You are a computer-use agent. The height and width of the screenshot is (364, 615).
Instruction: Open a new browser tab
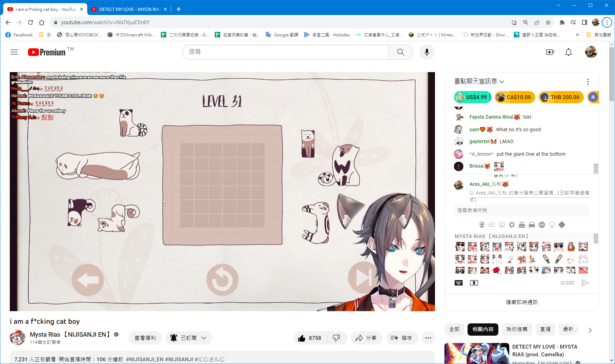[x=178, y=9]
